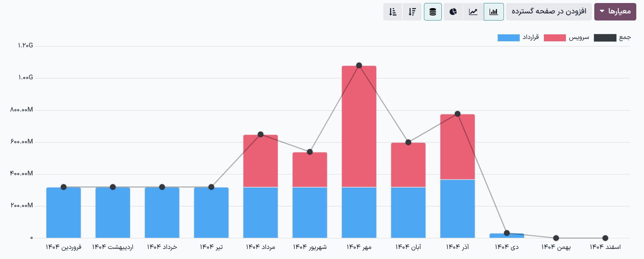Click the شهریور ۱۴۰۴ axis label
This screenshot has height=259, width=644.
[310, 247]
